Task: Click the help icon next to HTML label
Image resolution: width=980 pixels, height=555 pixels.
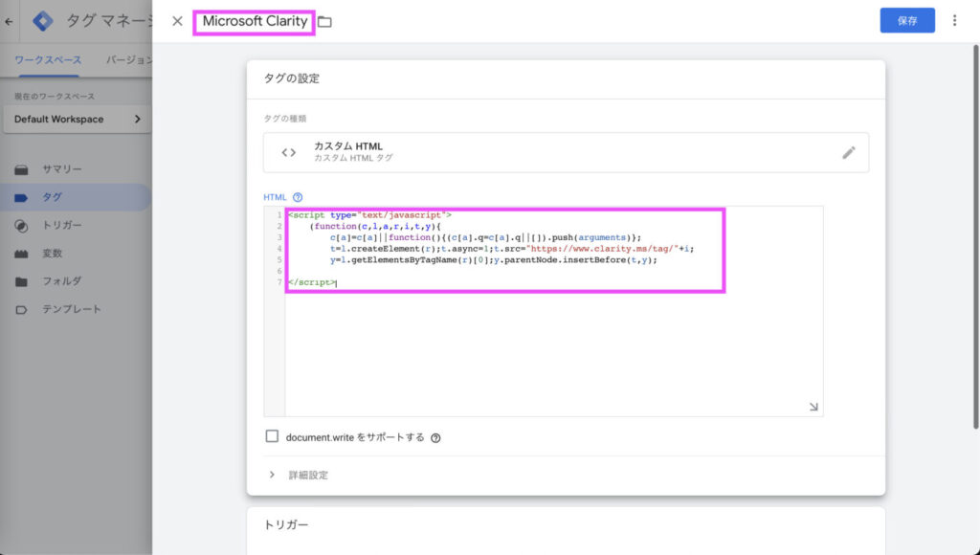Action: point(298,197)
